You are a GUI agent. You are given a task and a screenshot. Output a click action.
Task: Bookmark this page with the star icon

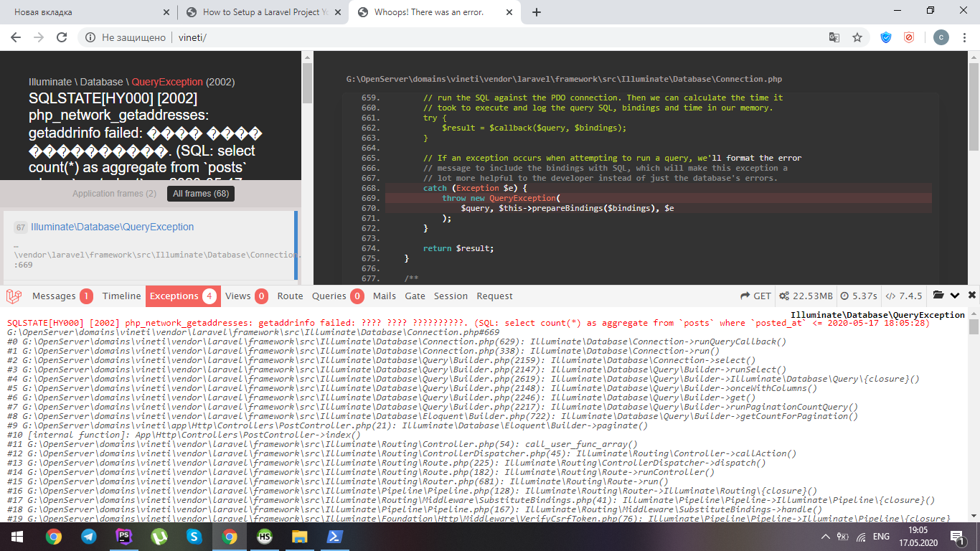point(857,37)
